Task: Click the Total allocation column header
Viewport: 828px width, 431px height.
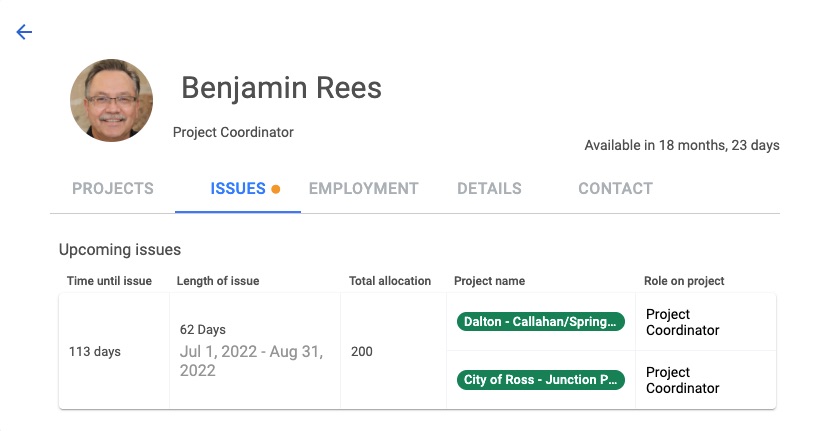Action: (x=390, y=281)
